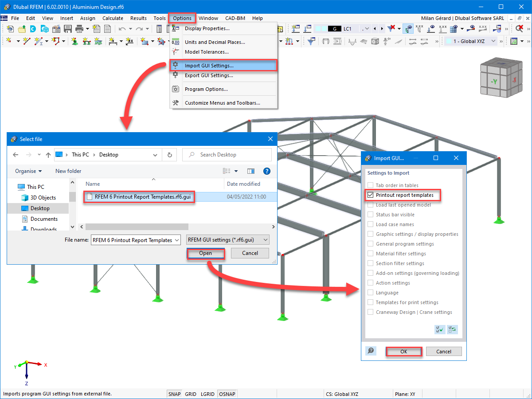532x399 pixels.
Task: Open the Print icon dropdown arrow
Action: point(87,29)
